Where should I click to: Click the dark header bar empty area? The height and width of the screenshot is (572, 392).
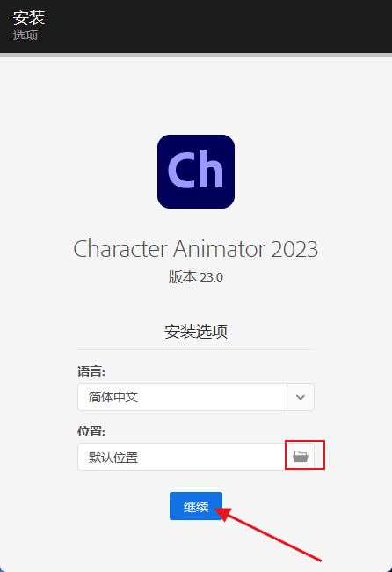point(219,26)
